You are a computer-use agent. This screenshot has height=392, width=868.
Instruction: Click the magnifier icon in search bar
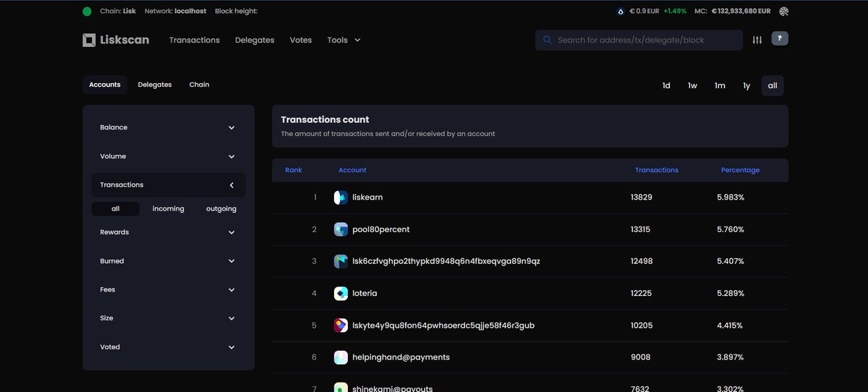pos(548,40)
